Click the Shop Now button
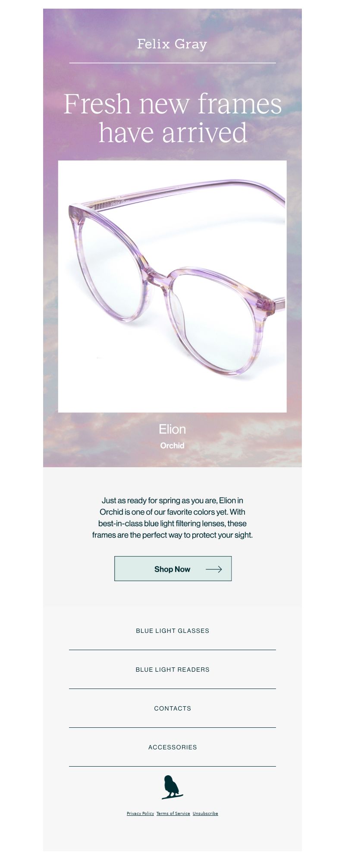Image resolution: width=345 pixels, height=868 pixels. point(173,569)
